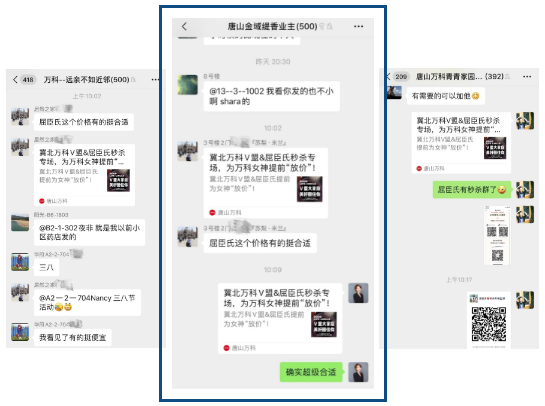This screenshot has width=545, height=406.
Task: Tap message 我看见了有的挺便宜 in left chat
Action: (73, 338)
